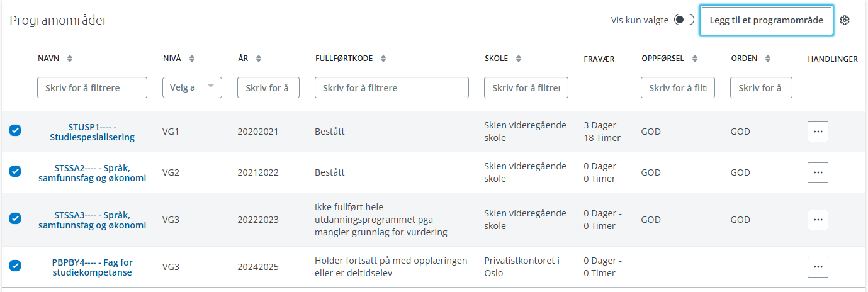Screen dimensions: 868x292
Task: Click Legg til et programområde button
Action: click(x=766, y=20)
